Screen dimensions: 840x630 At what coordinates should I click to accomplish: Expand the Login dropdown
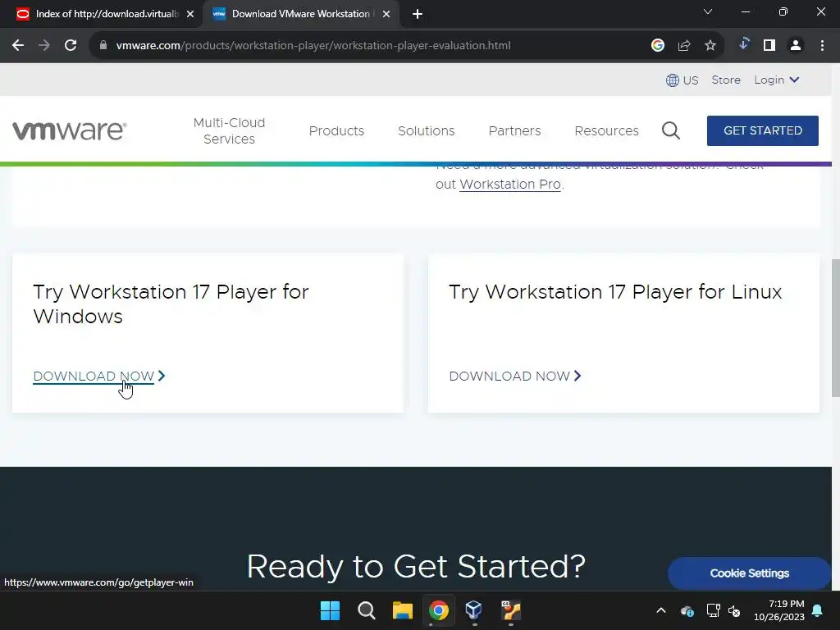click(x=776, y=80)
